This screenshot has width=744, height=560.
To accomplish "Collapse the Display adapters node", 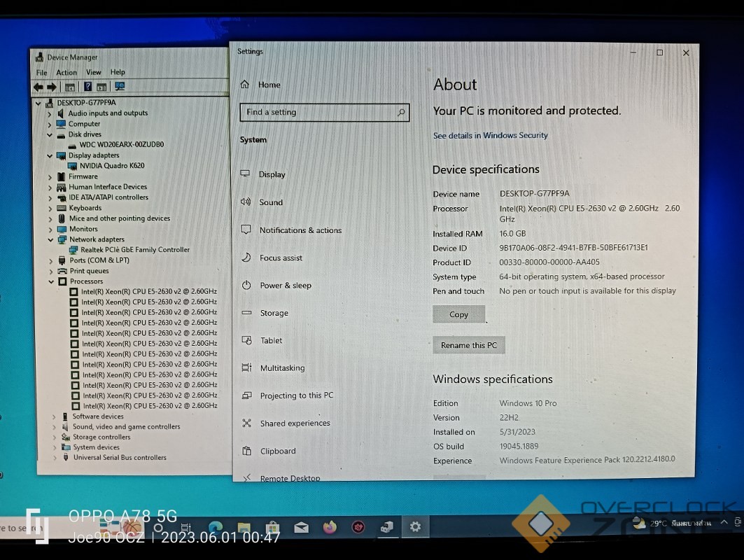I will click(x=50, y=155).
